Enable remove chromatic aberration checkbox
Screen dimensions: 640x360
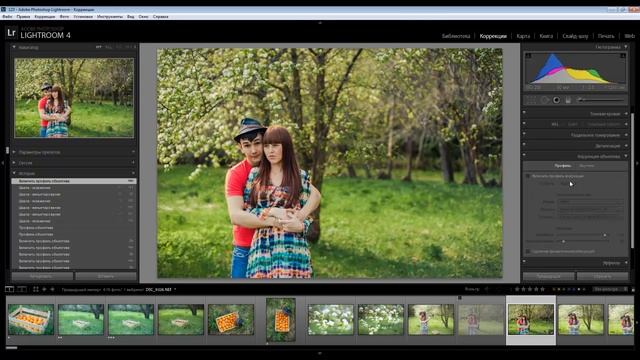[528, 251]
